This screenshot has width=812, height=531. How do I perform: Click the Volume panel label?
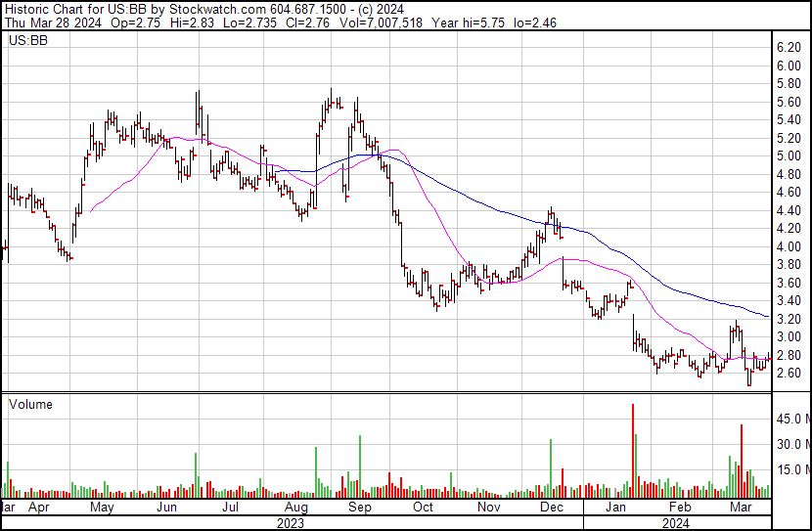pyautogui.click(x=30, y=404)
